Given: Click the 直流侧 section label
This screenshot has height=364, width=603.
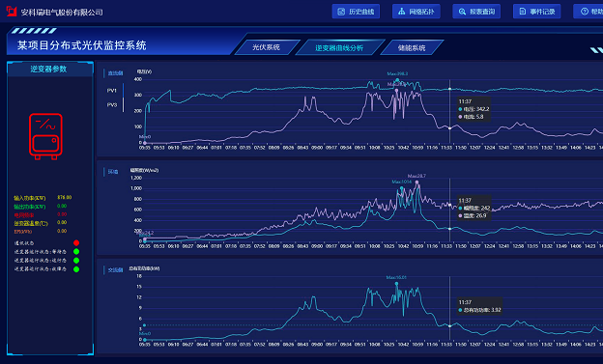Looking at the screenshot, I should (x=115, y=73).
